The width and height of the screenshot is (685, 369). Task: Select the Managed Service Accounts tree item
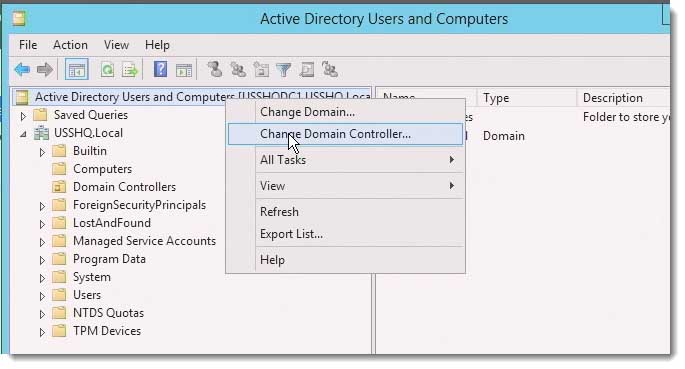point(144,241)
